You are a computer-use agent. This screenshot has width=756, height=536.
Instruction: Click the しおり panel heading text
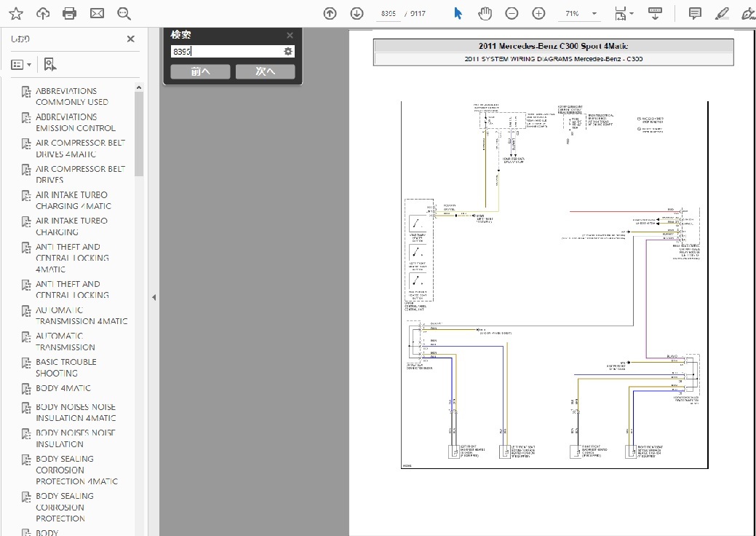[x=20, y=39]
